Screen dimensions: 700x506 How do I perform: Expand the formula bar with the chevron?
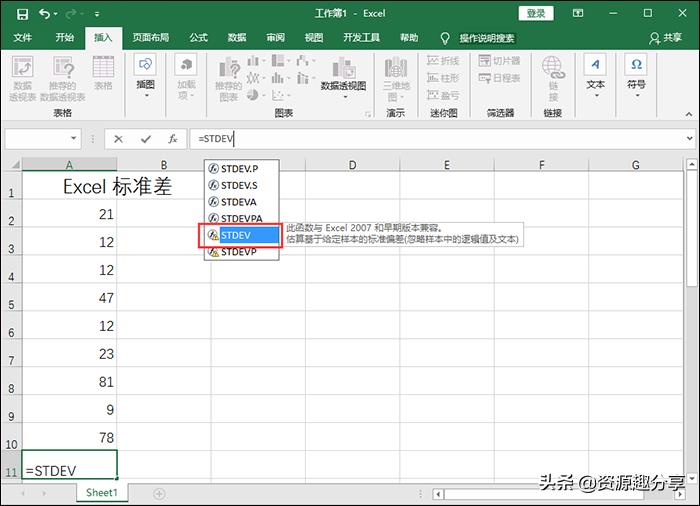tap(689, 139)
